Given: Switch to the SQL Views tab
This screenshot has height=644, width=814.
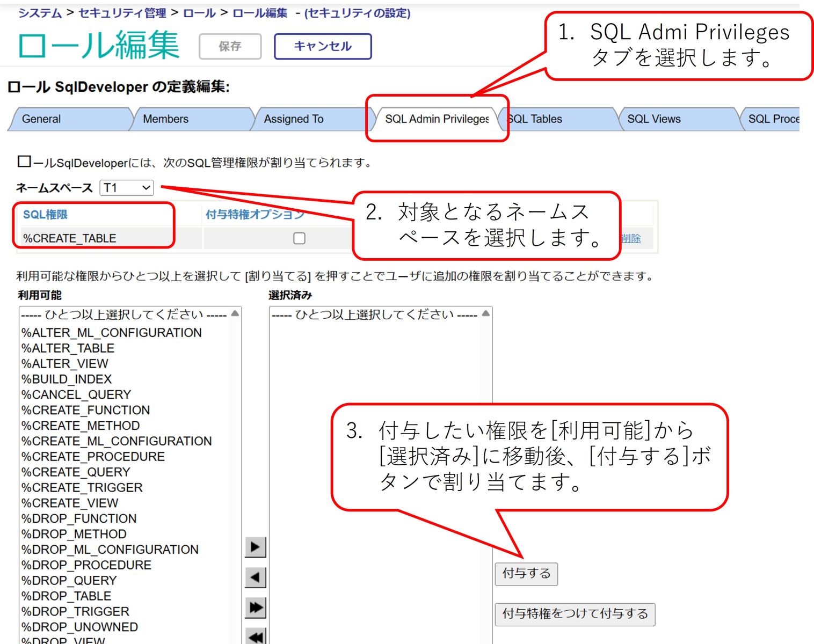Looking at the screenshot, I should (653, 119).
